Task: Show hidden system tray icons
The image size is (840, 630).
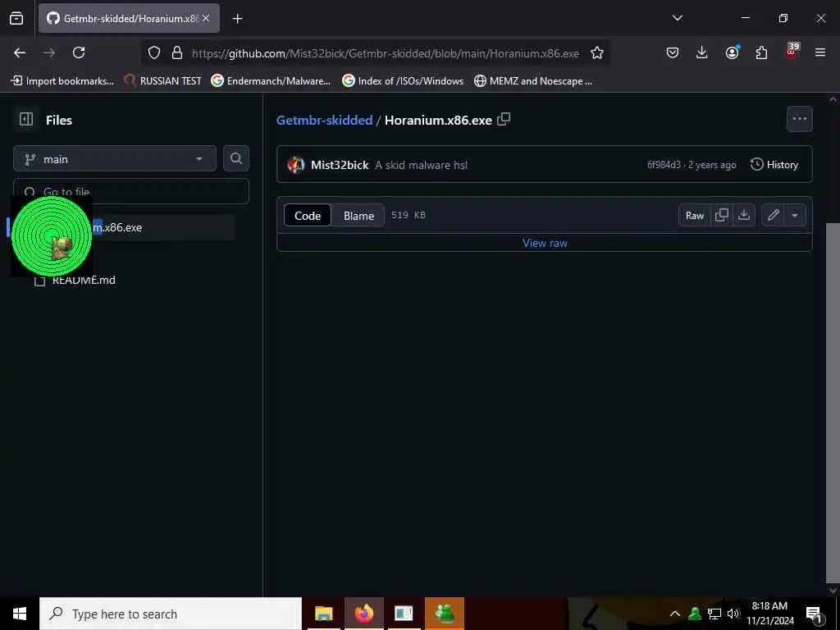Action: coord(675,614)
